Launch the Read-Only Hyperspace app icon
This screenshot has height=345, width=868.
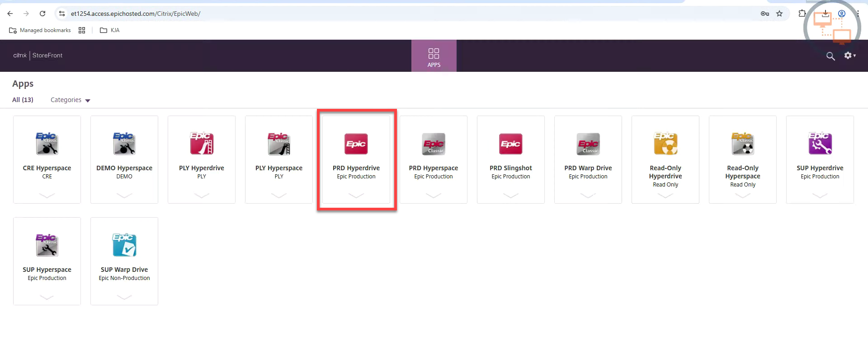coord(743,143)
